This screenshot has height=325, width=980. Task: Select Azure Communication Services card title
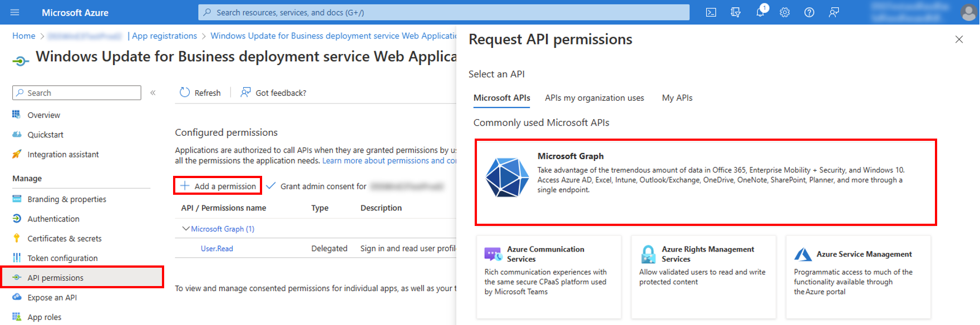(x=545, y=254)
